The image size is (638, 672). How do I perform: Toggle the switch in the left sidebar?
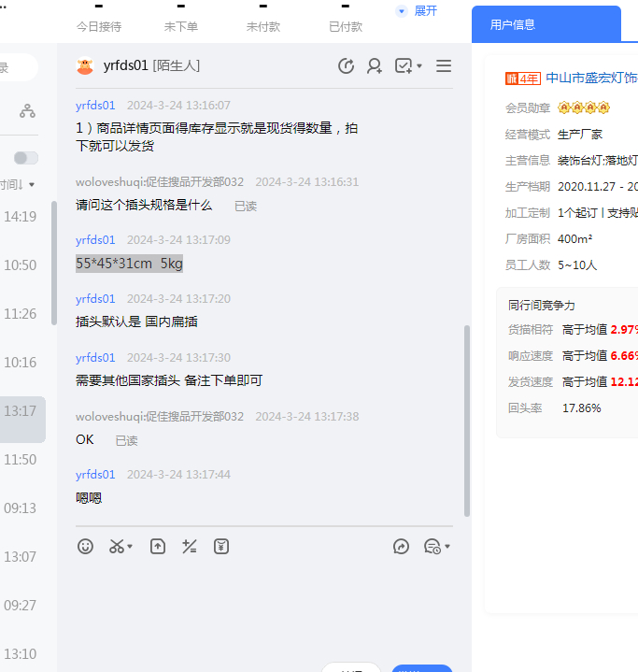click(x=26, y=158)
